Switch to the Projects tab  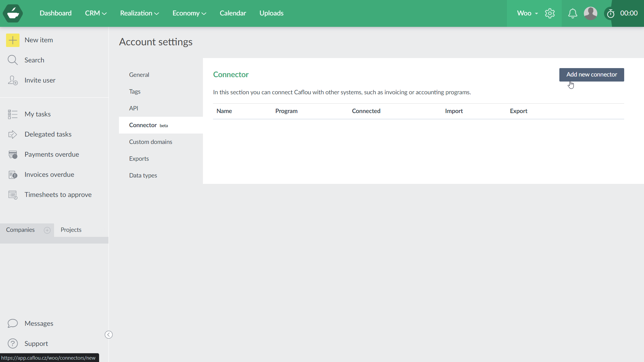(x=71, y=230)
